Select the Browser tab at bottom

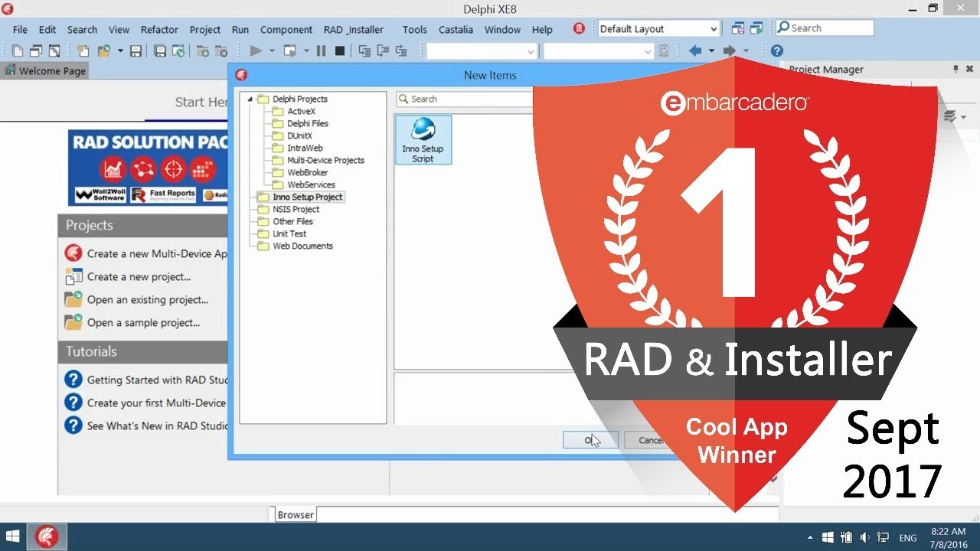pyautogui.click(x=296, y=515)
